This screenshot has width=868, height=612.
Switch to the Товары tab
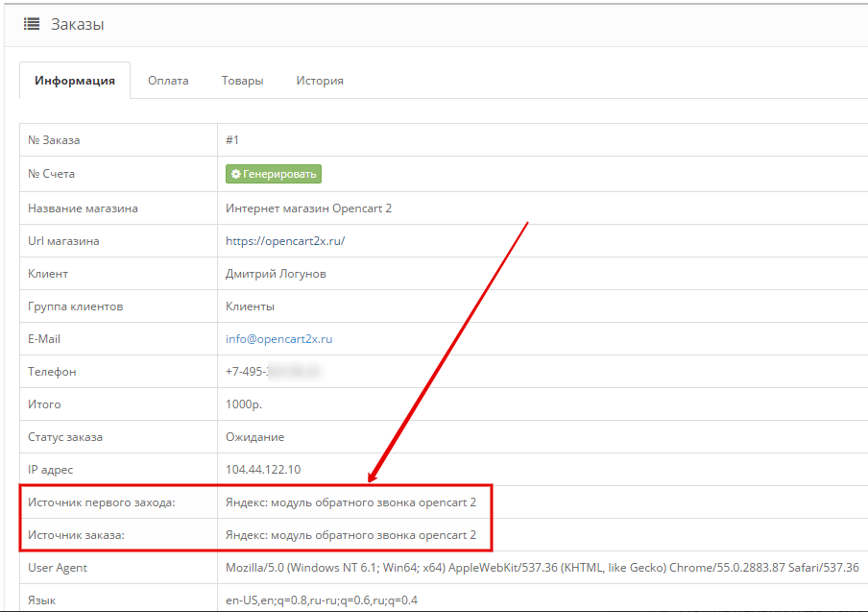pyautogui.click(x=242, y=81)
